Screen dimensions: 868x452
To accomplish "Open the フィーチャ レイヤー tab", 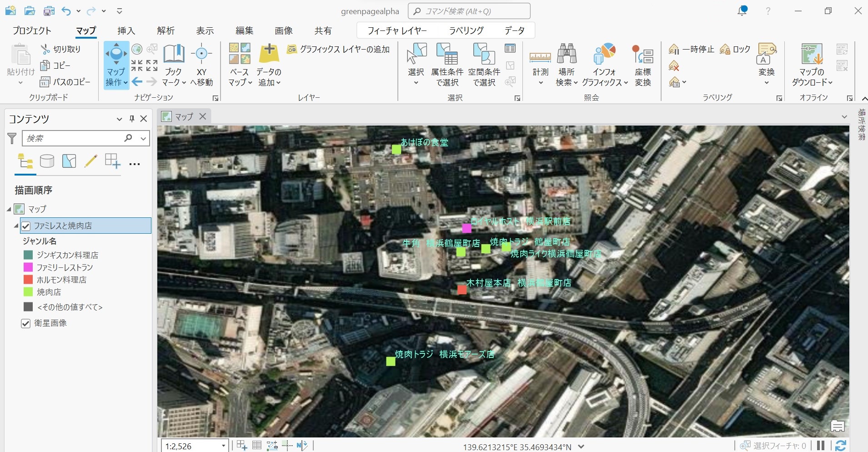I will [x=397, y=30].
